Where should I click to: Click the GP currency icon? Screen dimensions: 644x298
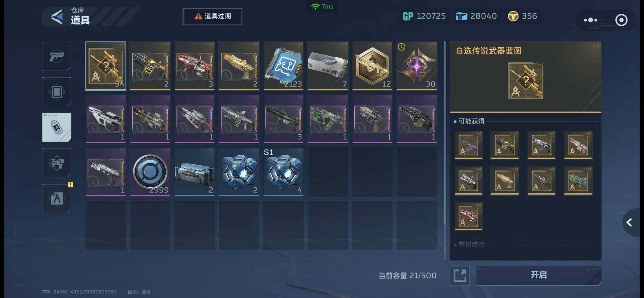[x=408, y=16]
